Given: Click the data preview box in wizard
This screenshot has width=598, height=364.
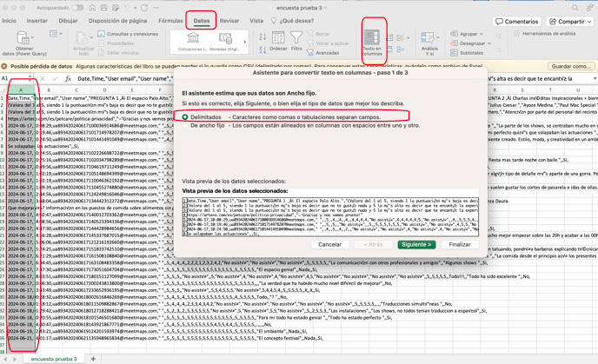Looking at the screenshot, I should (x=330, y=217).
